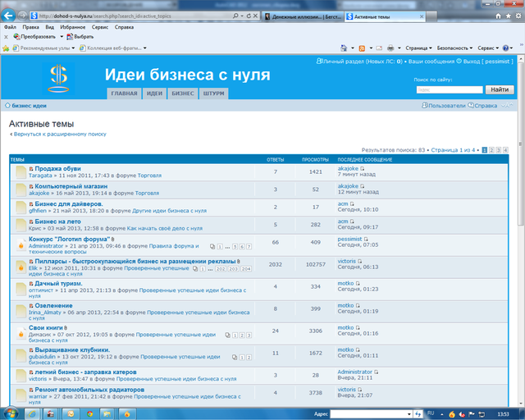Expand the Преобразовать dropdown arrow
525x420 pixels.
pos(61,37)
